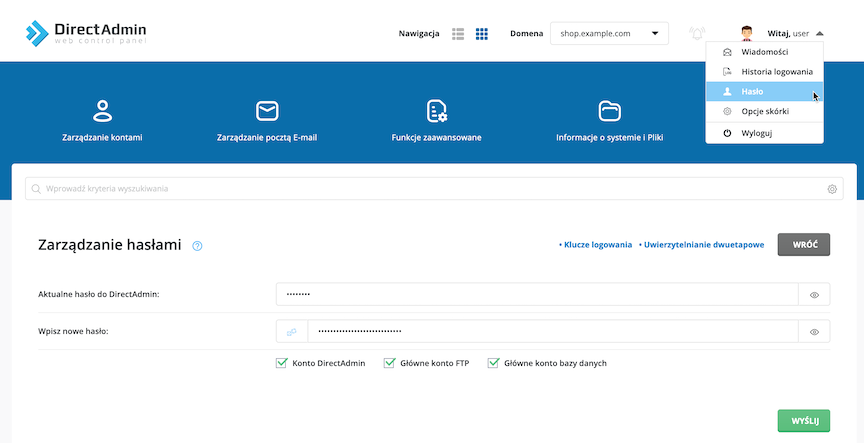Click Zarządzanie kontami label
This screenshot has width=864, height=443.
pos(102,138)
